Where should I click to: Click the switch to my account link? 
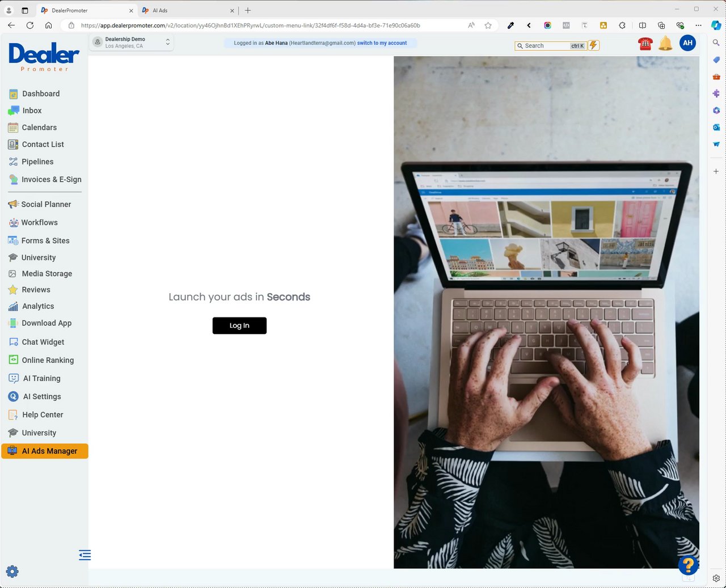[382, 43]
